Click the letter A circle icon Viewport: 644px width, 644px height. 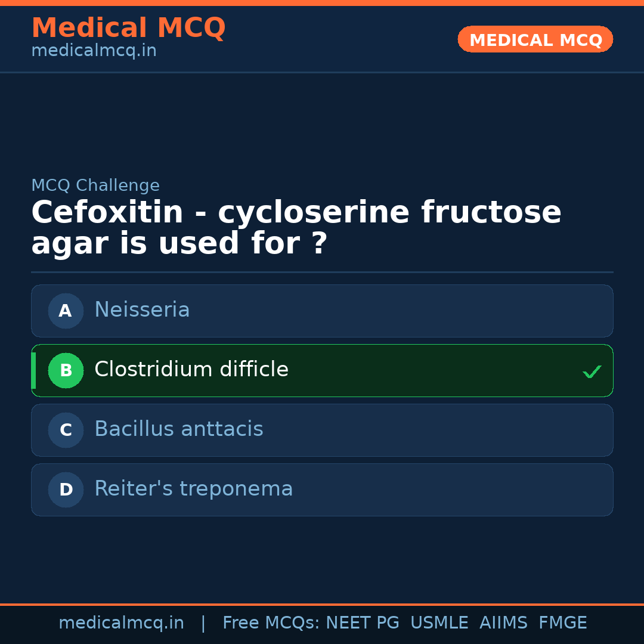(x=66, y=311)
